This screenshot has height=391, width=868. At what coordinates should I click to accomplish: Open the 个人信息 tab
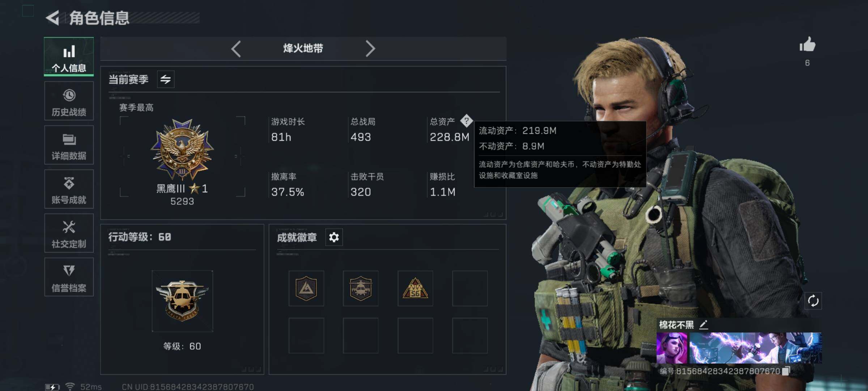pos(69,56)
